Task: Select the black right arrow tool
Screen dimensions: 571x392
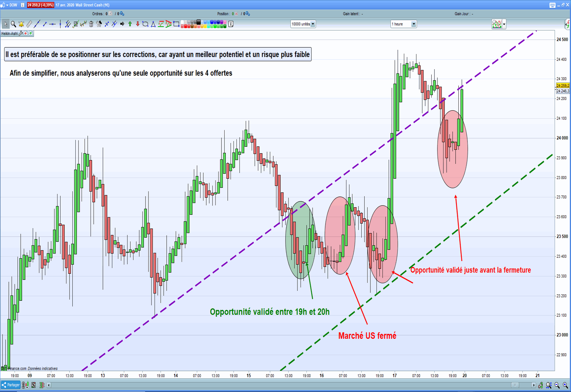Action: (x=122, y=24)
